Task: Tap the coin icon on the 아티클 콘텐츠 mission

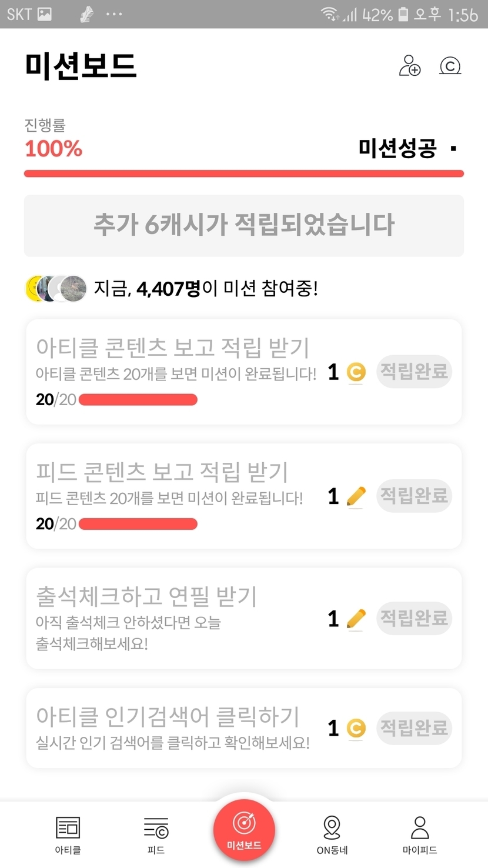Action: point(356,372)
